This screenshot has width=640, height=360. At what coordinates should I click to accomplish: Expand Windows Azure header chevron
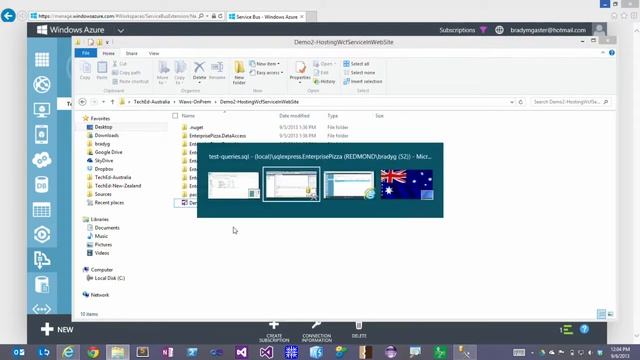click(x=121, y=30)
